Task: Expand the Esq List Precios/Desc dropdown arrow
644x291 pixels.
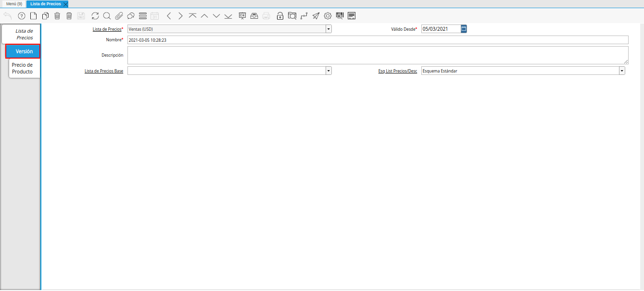Action: click(x=622, y=71)
